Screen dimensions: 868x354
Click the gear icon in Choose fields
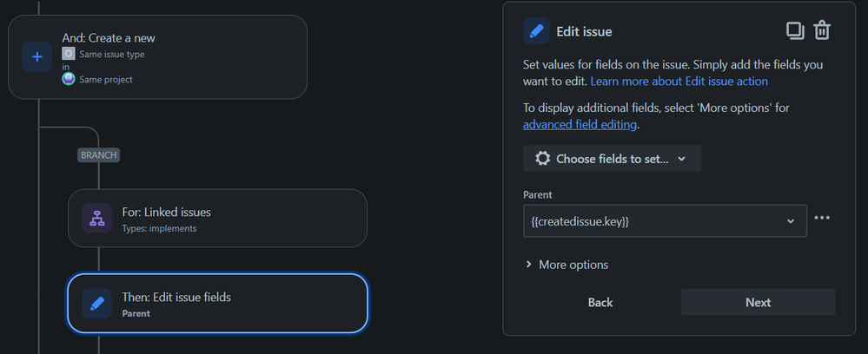point(543,159)
